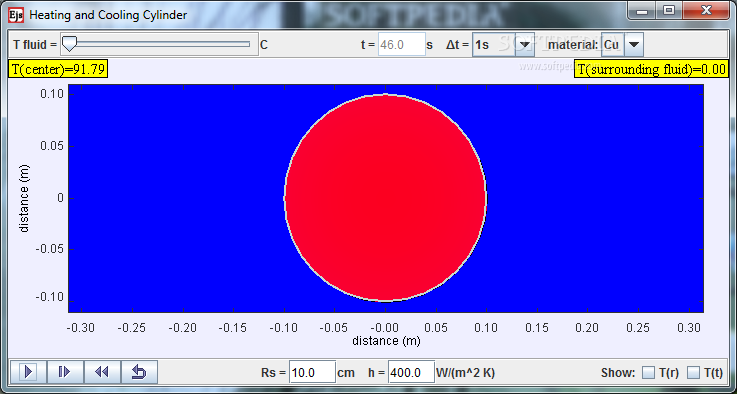Close the Heating and Cooling Cylinder window

pyautogui.click(x=706, y=10)
